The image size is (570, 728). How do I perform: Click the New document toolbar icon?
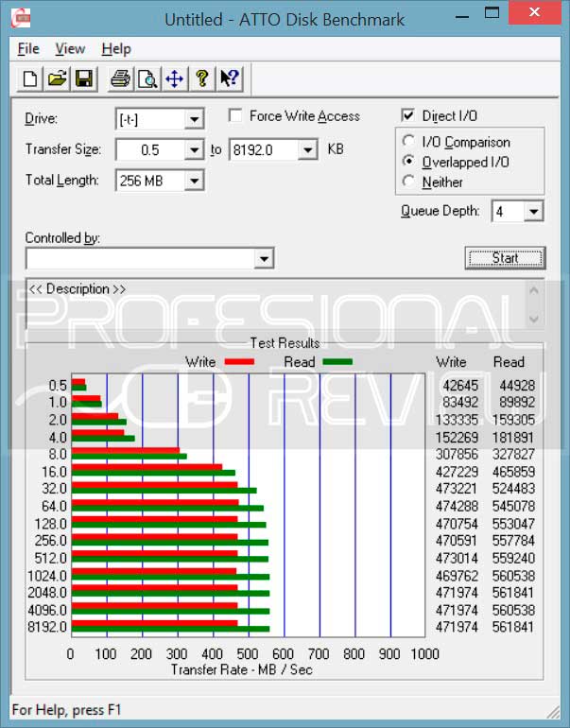point(30,78)
